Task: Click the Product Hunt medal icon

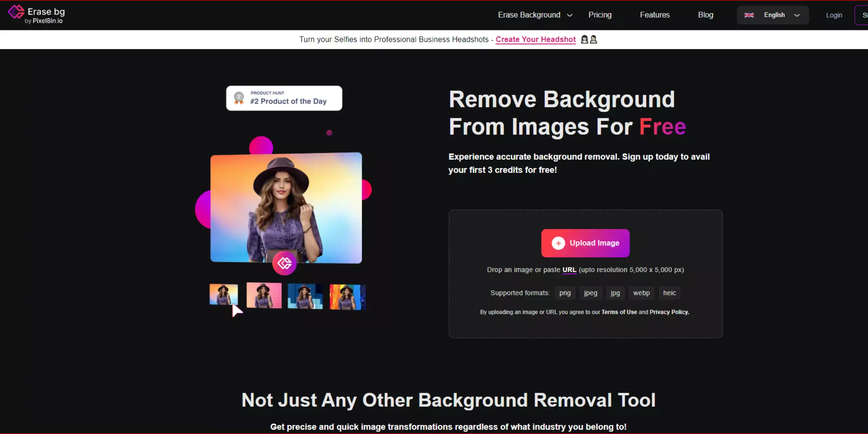Action: click(x=239, y=98)
